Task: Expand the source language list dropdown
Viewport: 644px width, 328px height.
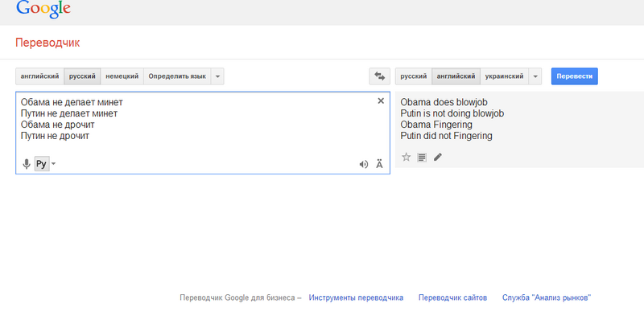Action: click(217, 76)
